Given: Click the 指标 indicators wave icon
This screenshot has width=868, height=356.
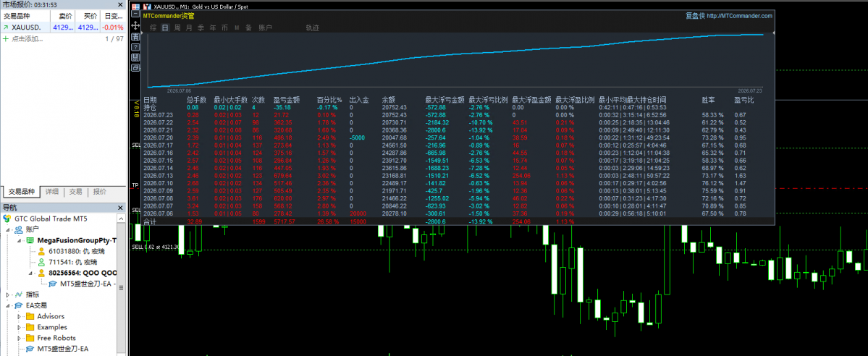Looking at the screenshot, I should [x=17, y=294].
